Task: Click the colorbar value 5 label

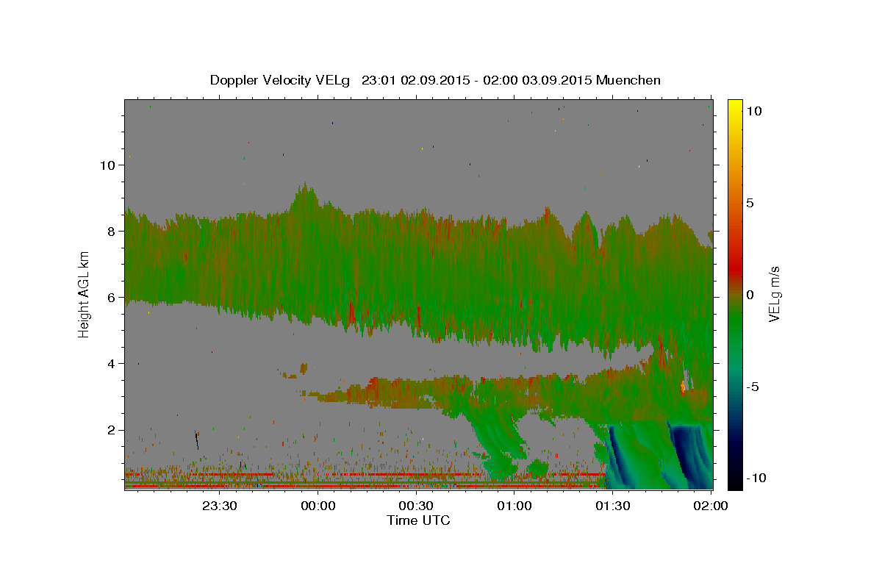Action: coord(752,203)
